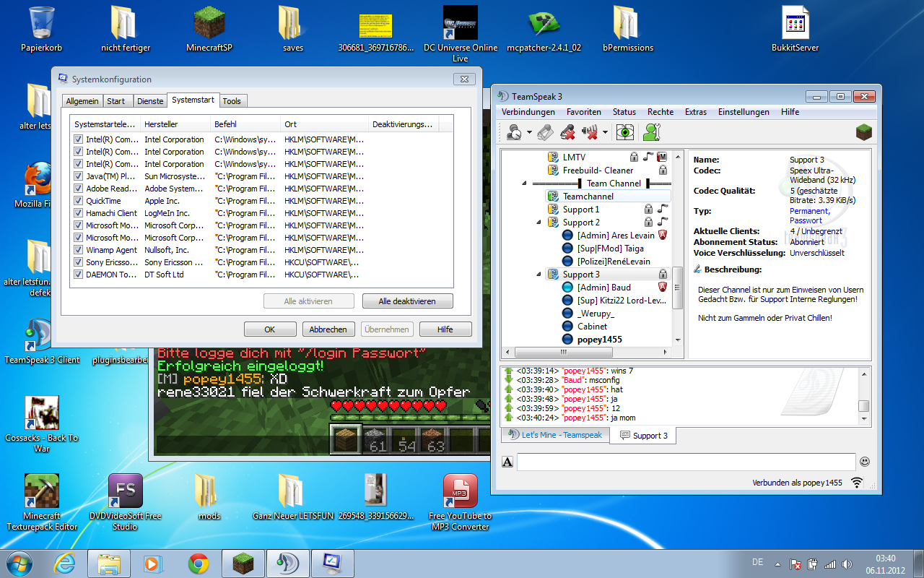
Task: Click Minecraft grass block server icon
Action: tap(863, 131)
